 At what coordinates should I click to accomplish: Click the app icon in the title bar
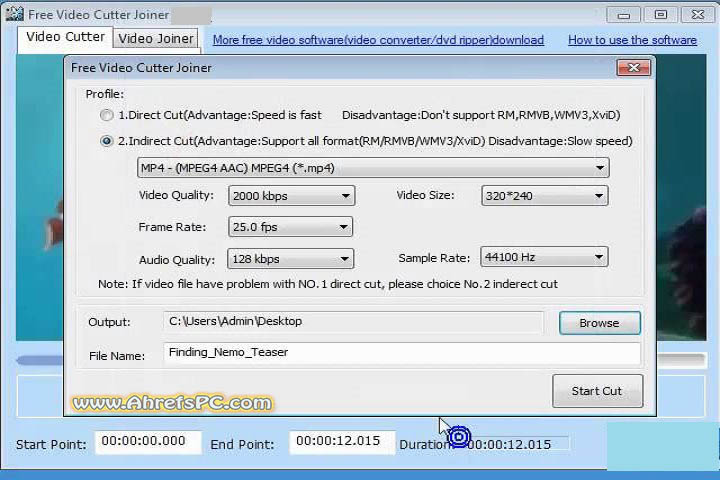[15, 14]
